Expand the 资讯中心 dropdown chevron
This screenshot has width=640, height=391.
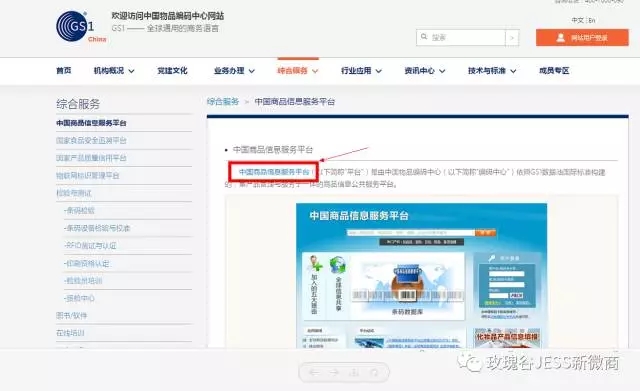[442, 71]
